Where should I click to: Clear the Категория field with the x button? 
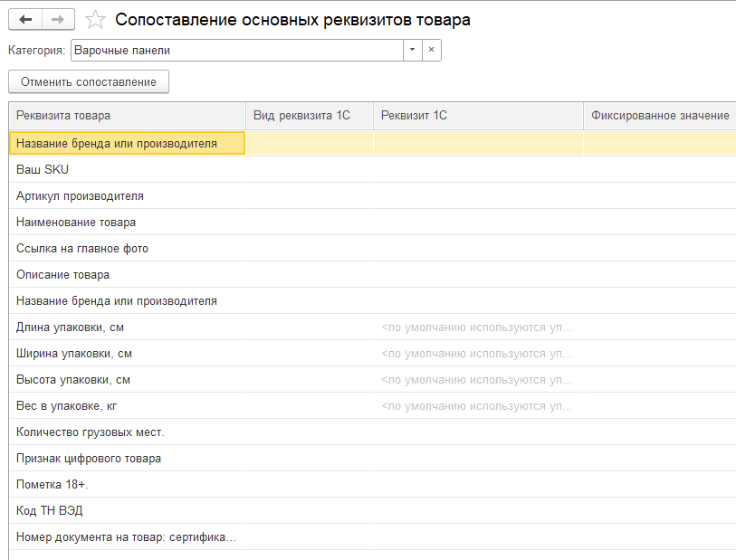click(x=431, y=50)
